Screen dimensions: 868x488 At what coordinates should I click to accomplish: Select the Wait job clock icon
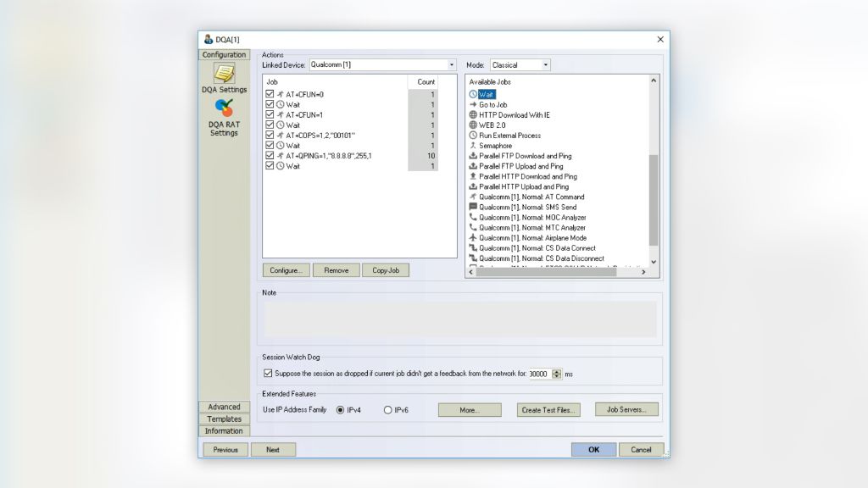coord(473,94)
